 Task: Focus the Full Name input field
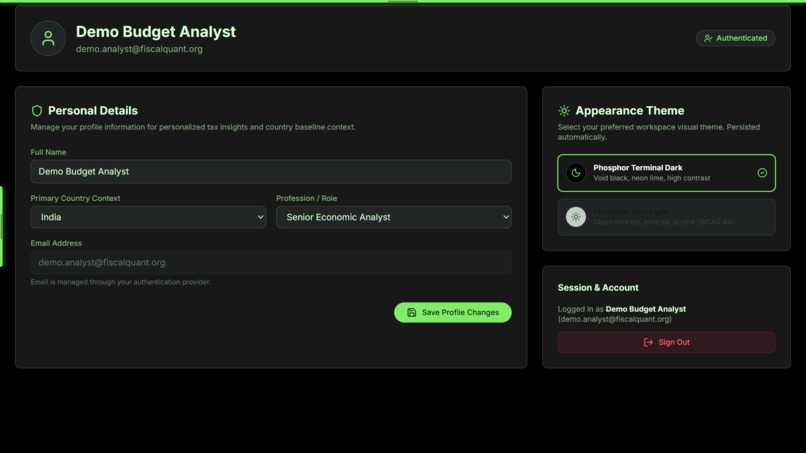click(271, 171)
